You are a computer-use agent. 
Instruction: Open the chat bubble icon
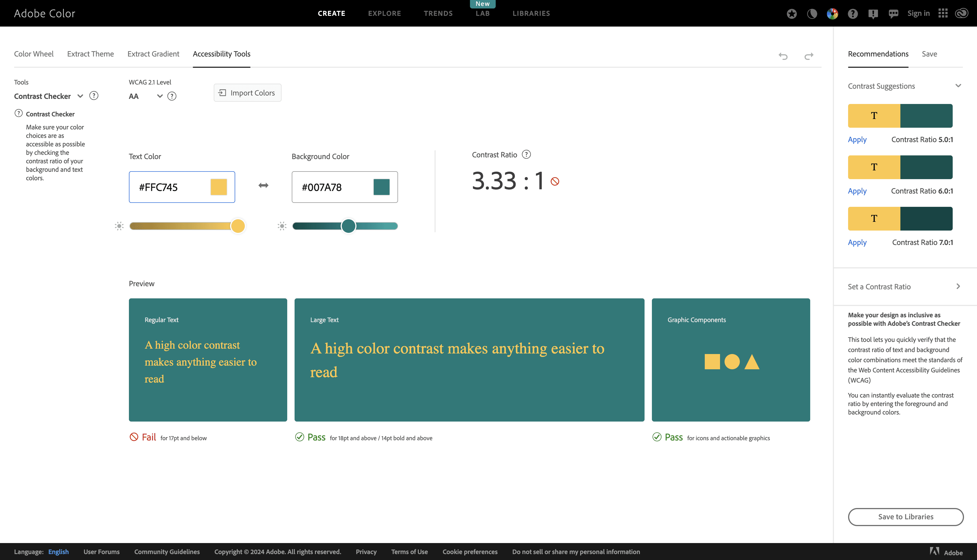[x=894, y=14]
